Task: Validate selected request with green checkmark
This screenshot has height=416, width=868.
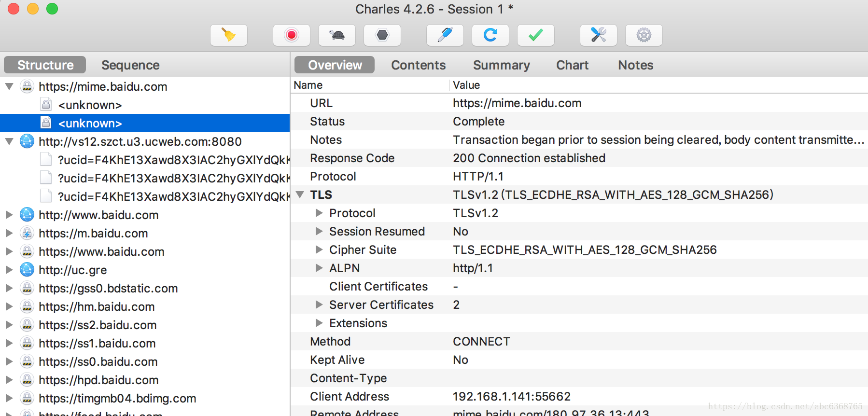Action: [536, 35]
